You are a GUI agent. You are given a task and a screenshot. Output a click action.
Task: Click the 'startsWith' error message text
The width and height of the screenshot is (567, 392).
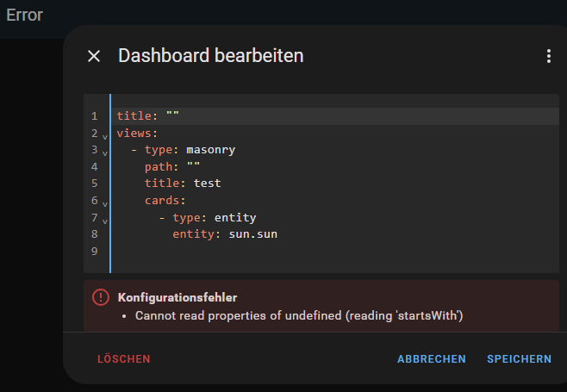[x=299, y=316]
